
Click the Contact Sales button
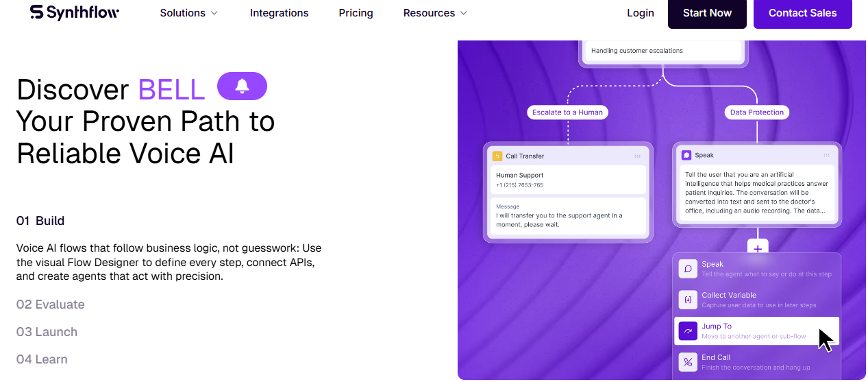(x=803, y=13)
